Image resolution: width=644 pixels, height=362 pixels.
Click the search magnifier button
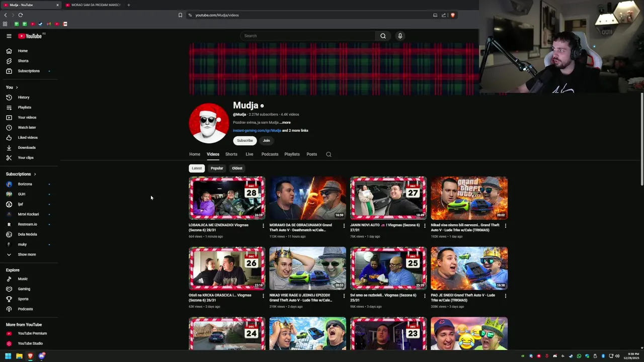click(383, 36)
